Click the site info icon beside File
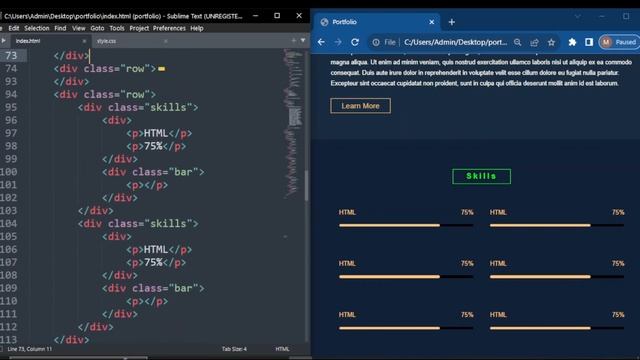The height and width of the screenshot is (360, 640). [376, 42]
